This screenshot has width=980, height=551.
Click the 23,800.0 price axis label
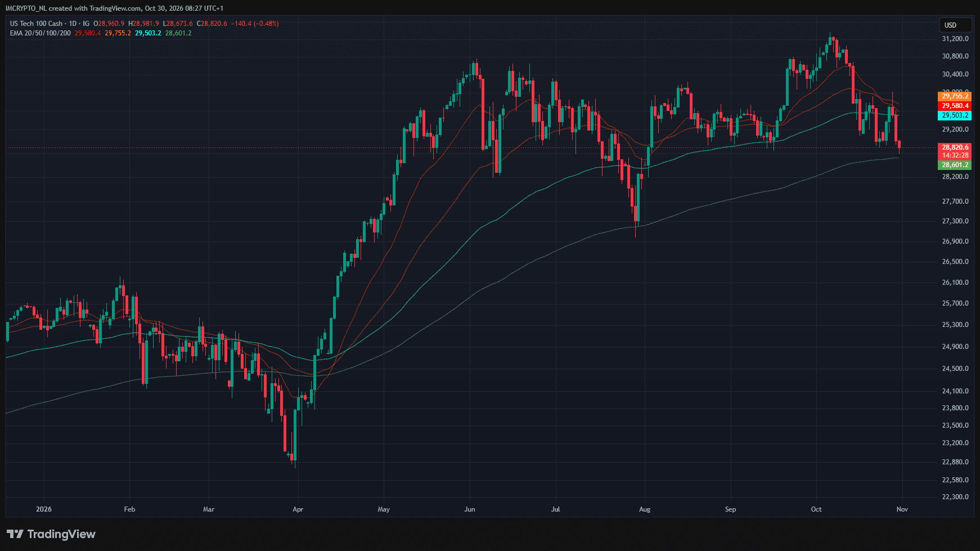pyautogui.click(x=955, y=408)
